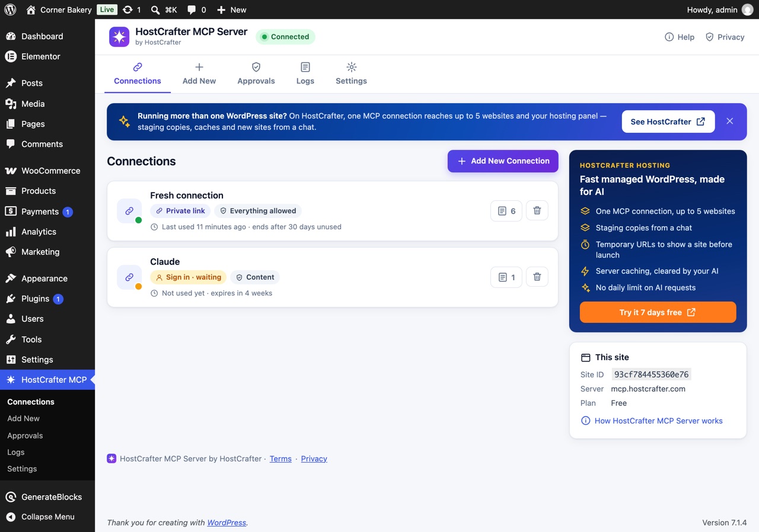The width and height of the screenshot is (759, 532).
Task: Delete the Fresh connection with its trash icon
Action: (x=537, y=211)
